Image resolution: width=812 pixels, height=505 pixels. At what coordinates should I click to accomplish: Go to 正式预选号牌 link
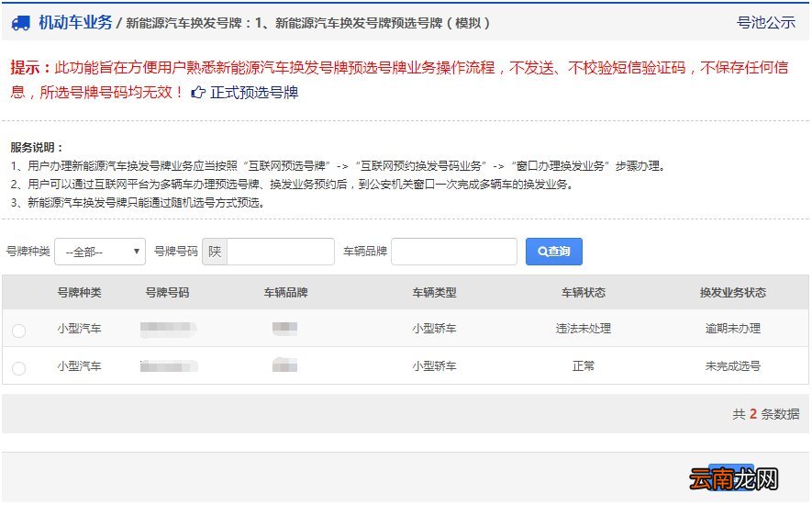pyautogui.click(x=254, y=93)
